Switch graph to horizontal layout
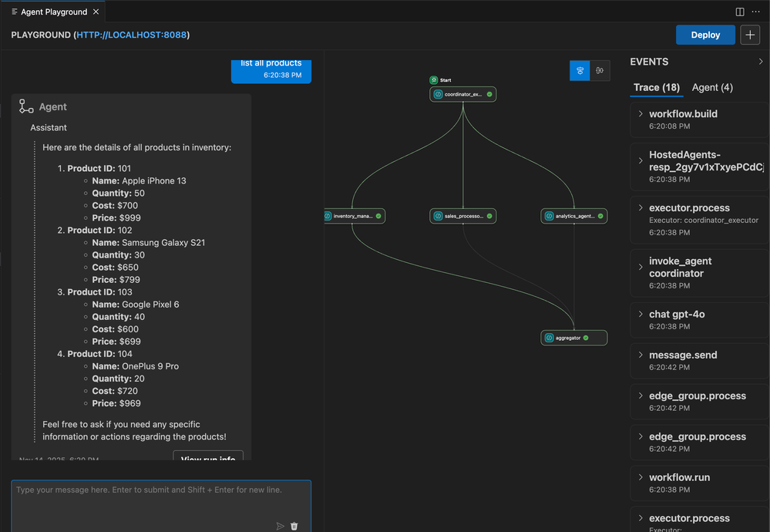 click(599, 70)
